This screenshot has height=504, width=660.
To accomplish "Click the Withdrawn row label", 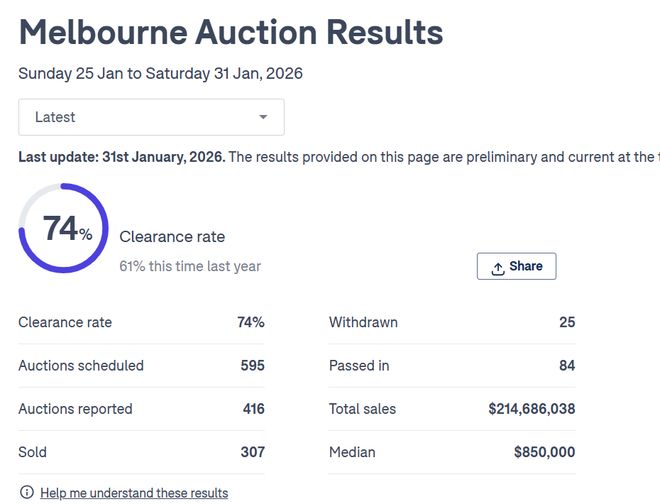I will pyautogui.click(x=363, y=322).
